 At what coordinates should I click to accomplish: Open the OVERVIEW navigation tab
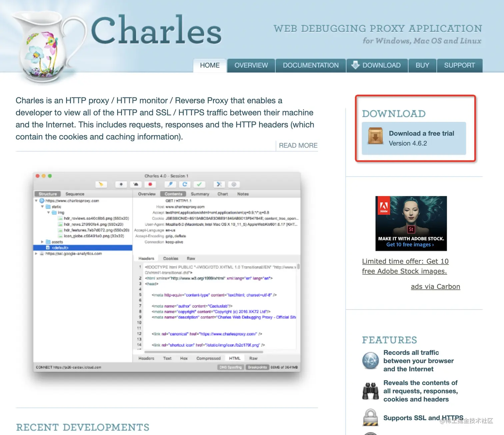251,65
